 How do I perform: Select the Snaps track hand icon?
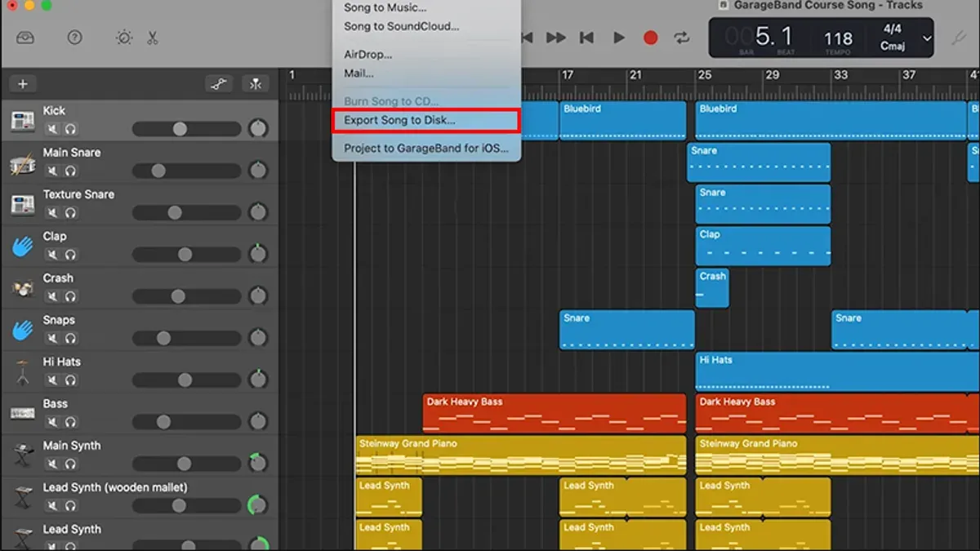pos(22,331)
